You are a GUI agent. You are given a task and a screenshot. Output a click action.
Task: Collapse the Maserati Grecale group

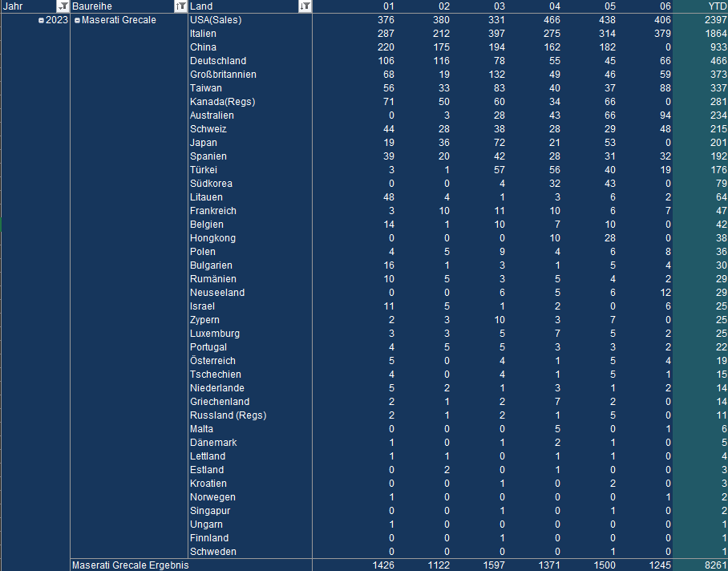coord(77,20)
